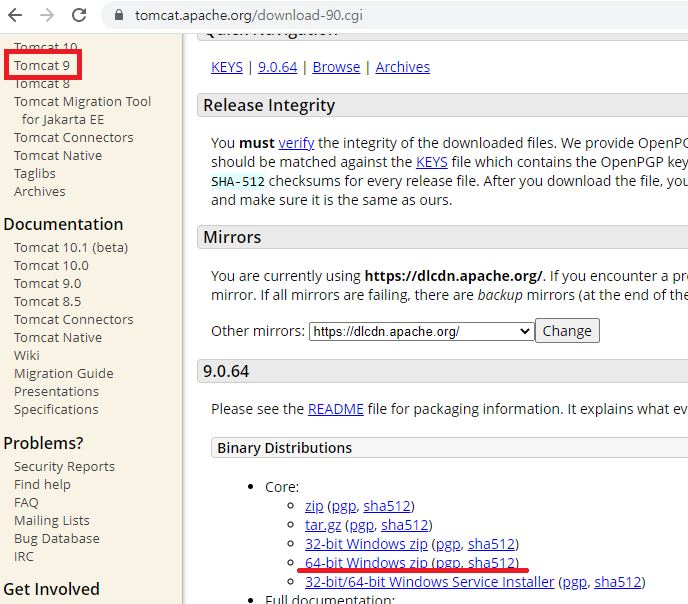Viewport: 688px width, 604px height.
Task: Open the Presentations link
Action: click(x=56, y=392)
